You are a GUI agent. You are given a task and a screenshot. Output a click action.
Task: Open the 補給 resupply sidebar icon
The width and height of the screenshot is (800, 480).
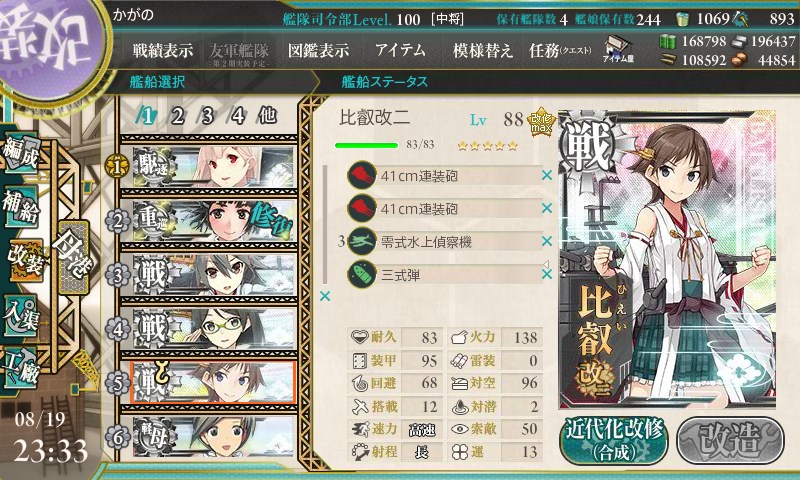pyautogui.click(x=21, y=206)
